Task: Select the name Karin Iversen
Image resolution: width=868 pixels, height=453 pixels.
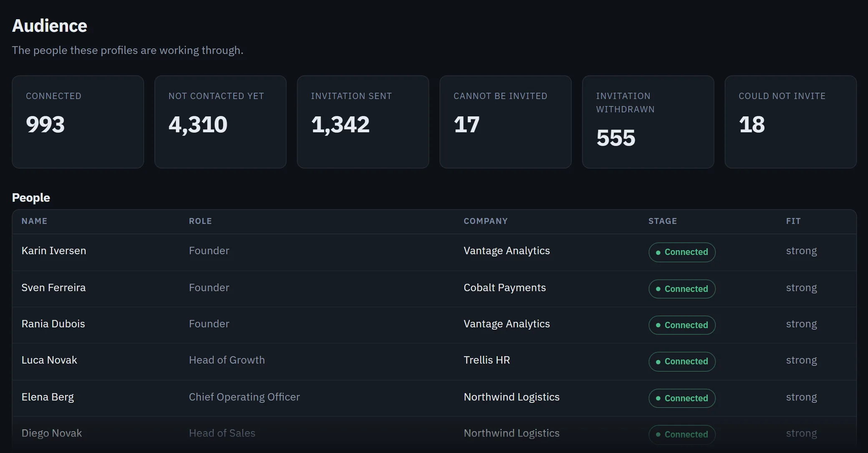Action: (x=54, y=251)
